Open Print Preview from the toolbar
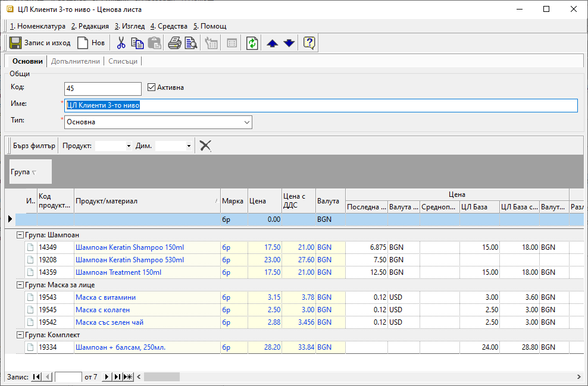Viewport: 588px width, 386px height. click(190, 43)
